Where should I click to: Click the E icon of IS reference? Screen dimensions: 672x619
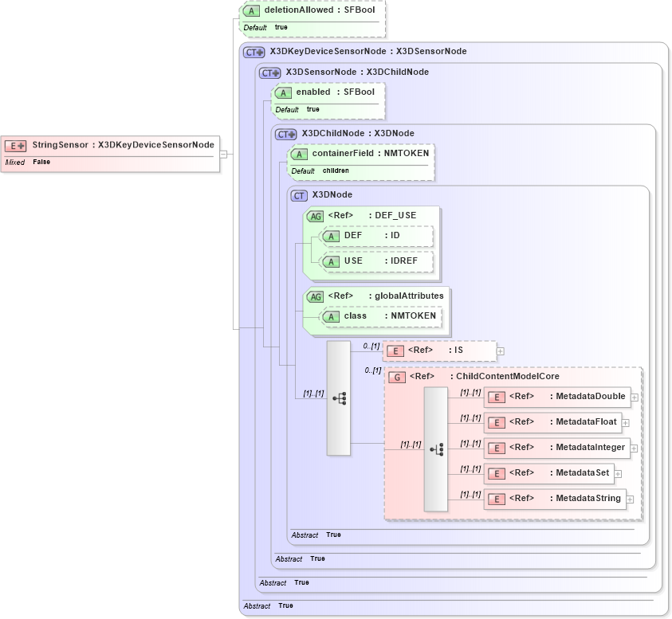(395, 351)
